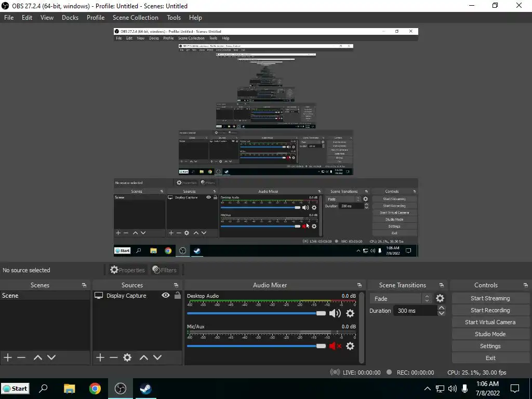Mute Desktop Audio speaker icon
Screen dimensions: 532x399
[335, 313]
